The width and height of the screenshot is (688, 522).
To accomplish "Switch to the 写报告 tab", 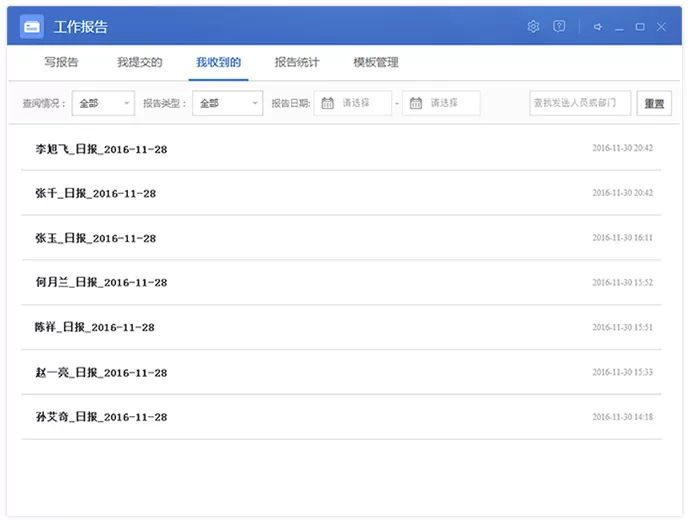I will (61, 62).
